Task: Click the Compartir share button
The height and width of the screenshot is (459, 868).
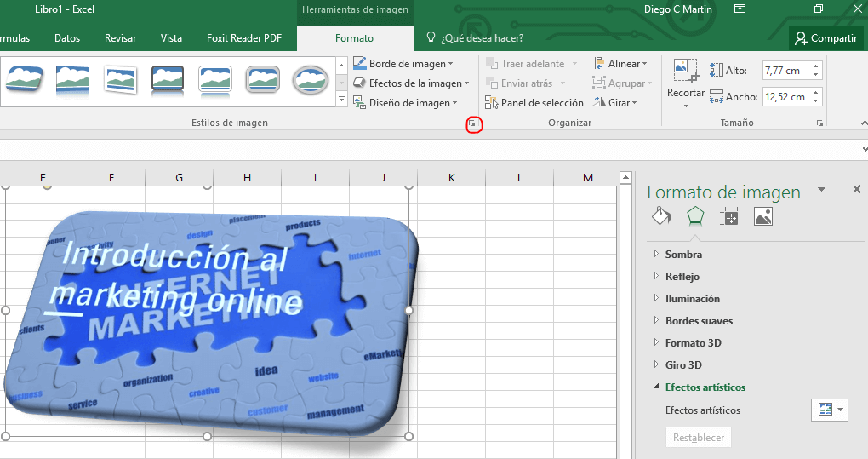Action: pyautogui.click(x=825, y=38)
